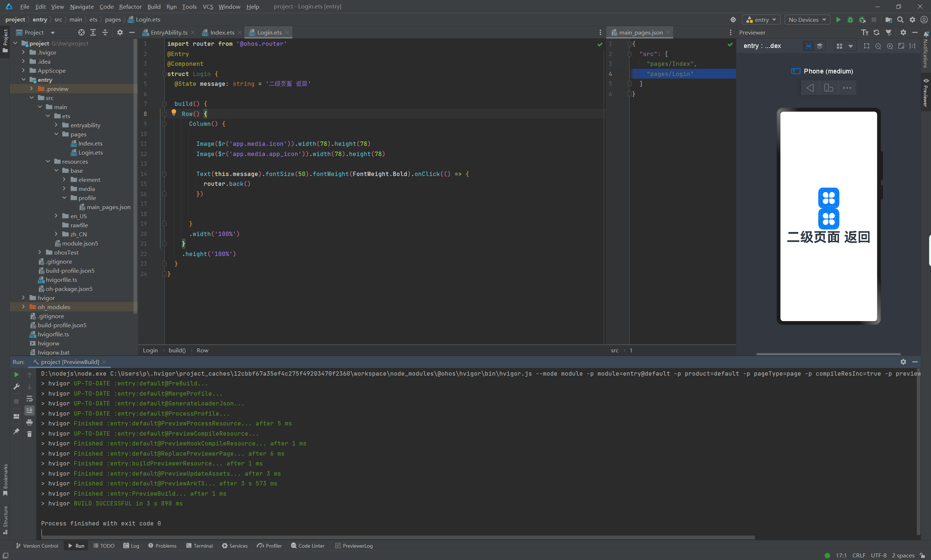Open the VCS menu
This screenshot has width=931, height=560.
208,7
